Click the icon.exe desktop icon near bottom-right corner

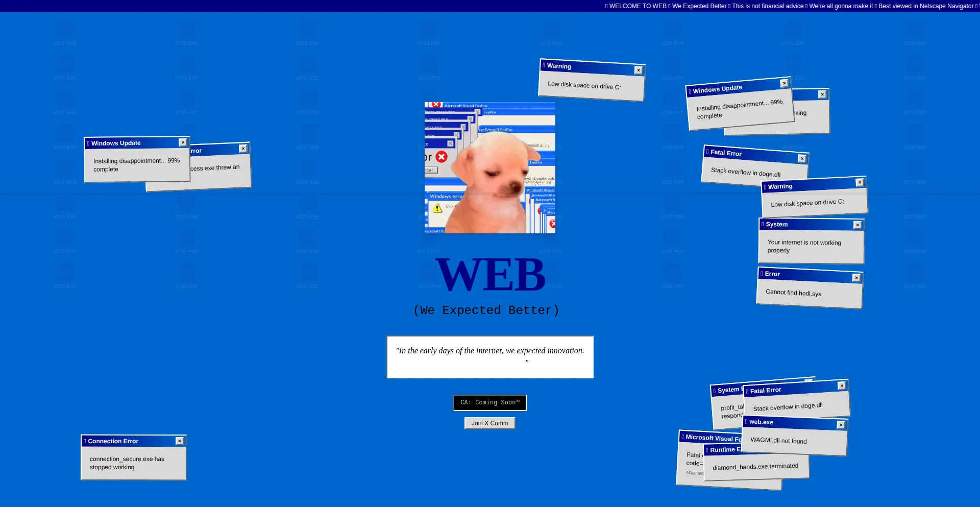tap(916, 278)
